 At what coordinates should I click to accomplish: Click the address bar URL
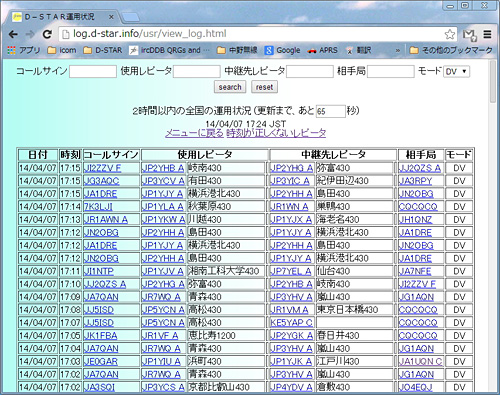(150, 34)
